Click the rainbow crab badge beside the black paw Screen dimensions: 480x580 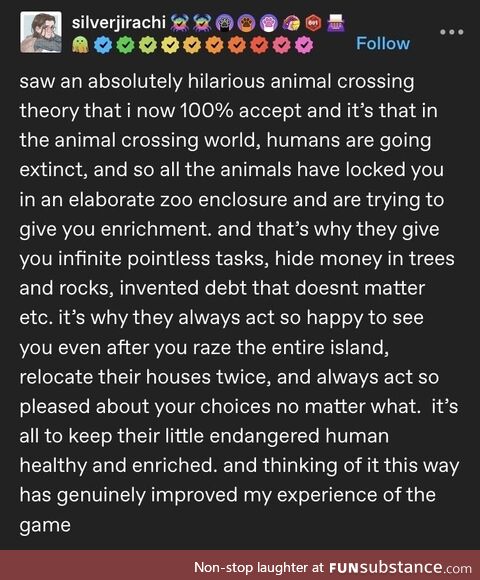[202, 23]
